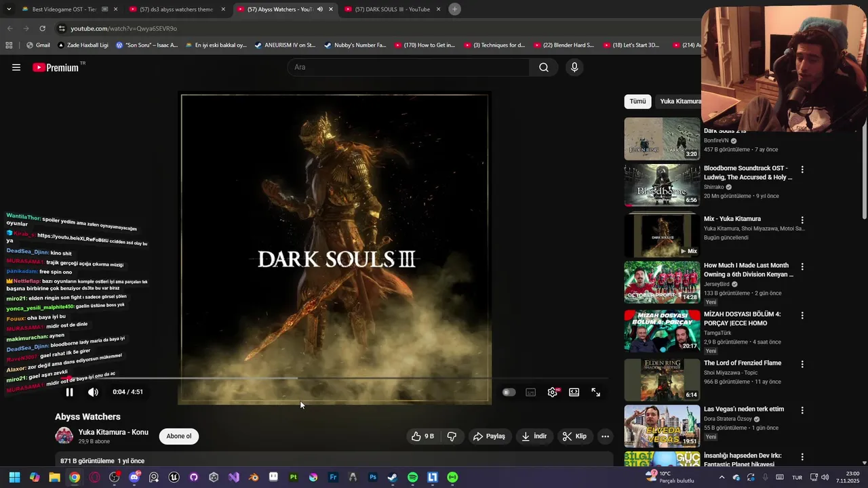Select the Tümü filter chip
Image resolution: width=868 pixels, height=488 pixels.
(x=637, y=102)
